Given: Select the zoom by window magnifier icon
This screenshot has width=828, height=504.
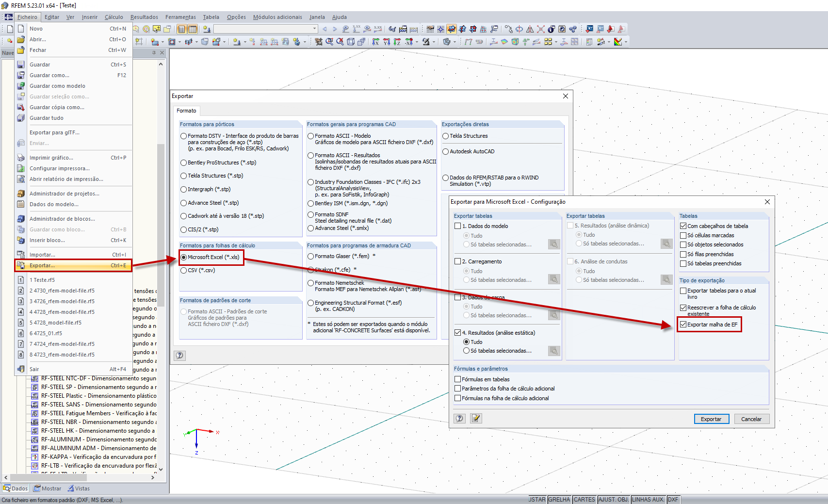Looking at the screenshot, I should (x=329, y=41).
